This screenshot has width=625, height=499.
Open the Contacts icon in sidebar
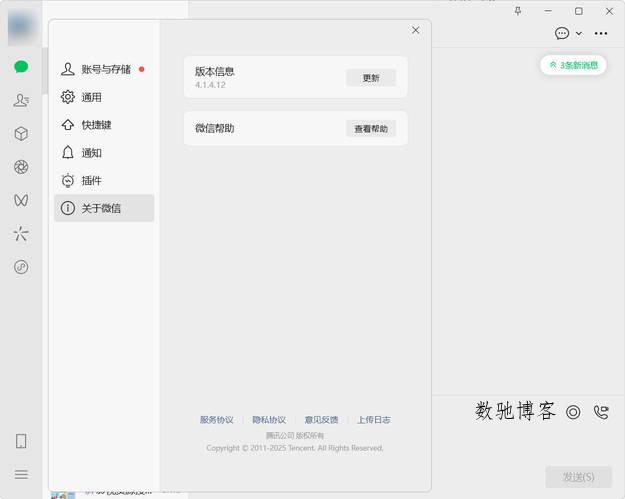coord(21,100)
